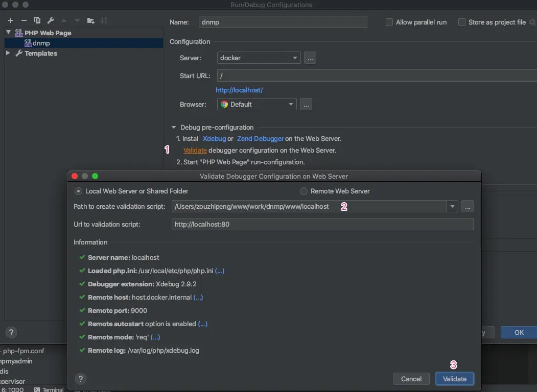Click gear icon beside Store as project file
This screenshot has width=537, height=392.
coord(532,22)
